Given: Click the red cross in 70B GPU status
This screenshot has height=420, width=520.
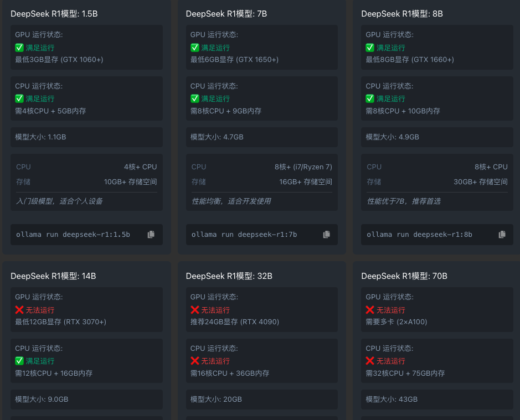Looking at the screenshot, I should tap(370, 310).
